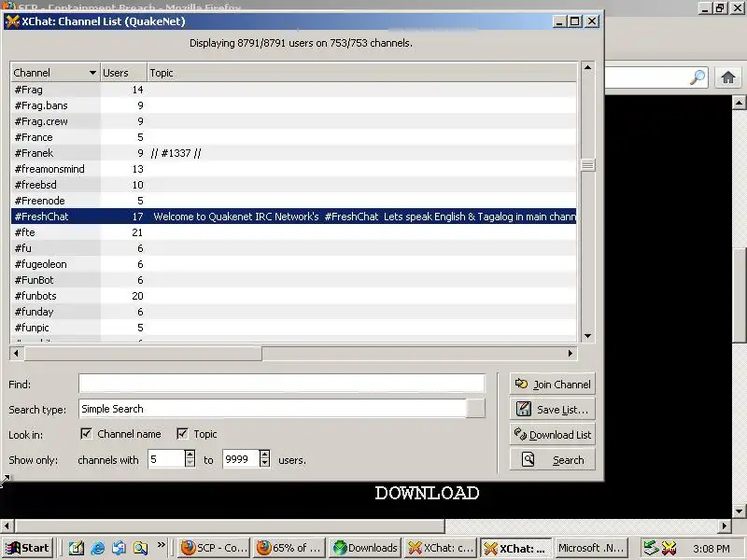The height and width of the screenshot is (560, 747).
Task: Click into the Find text field
Action: point(282,384)
